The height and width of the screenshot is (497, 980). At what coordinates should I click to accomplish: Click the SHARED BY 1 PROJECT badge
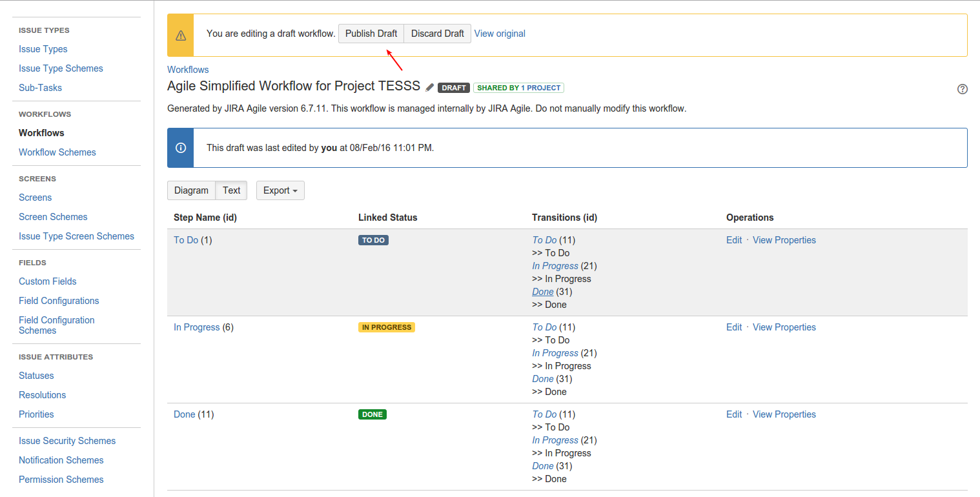(x=519, y=88)
